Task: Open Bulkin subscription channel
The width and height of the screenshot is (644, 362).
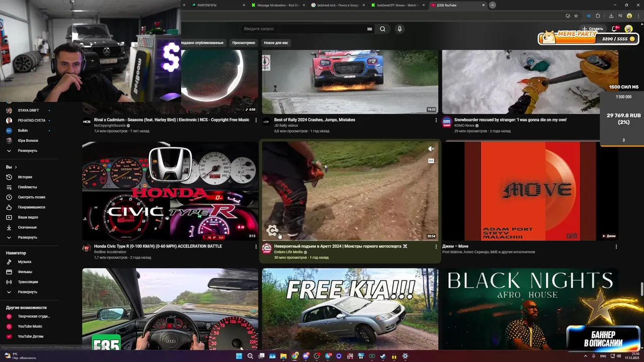Action: click(23, 130)
